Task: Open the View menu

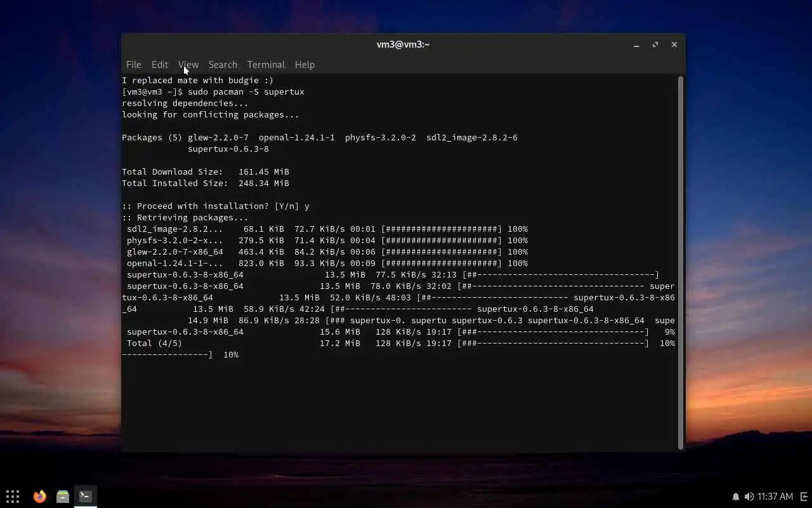Action: click(188, 65)
